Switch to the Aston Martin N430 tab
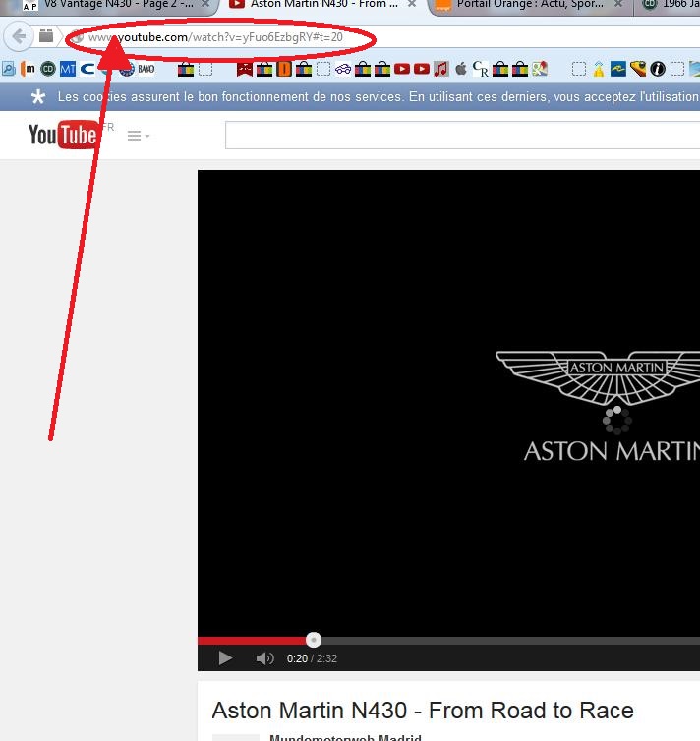This screenshot has height=741, width=700. 322,5
